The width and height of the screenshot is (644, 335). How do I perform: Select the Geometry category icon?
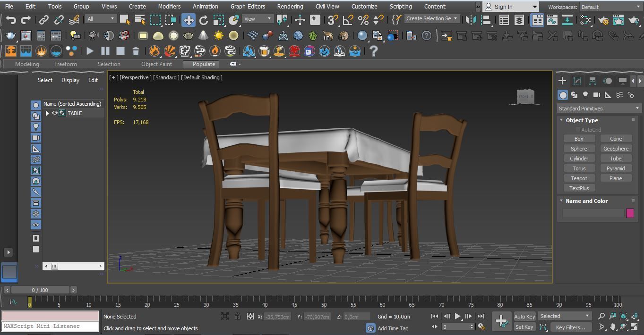click(563, 95)
